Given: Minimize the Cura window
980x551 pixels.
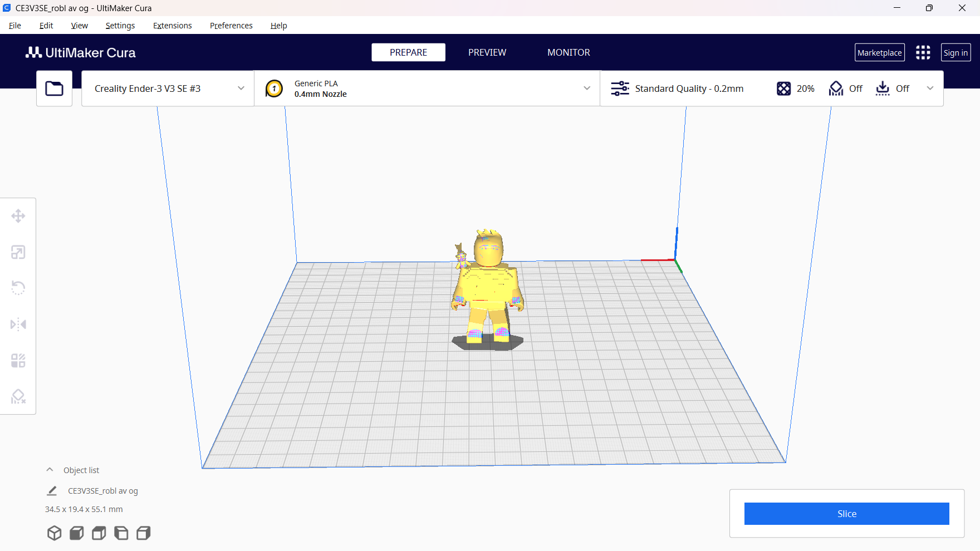Looking at the screenshot, I should [897, 8].
